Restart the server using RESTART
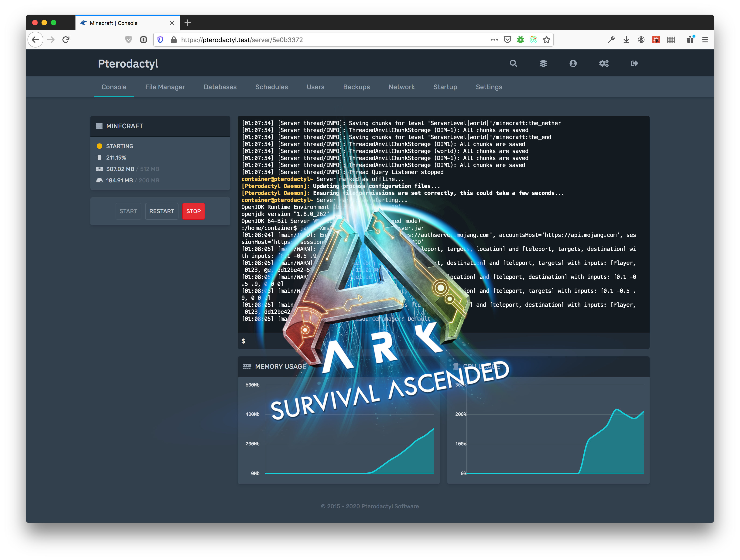Screen dimensions: 740x560 [x=161, y=211]
